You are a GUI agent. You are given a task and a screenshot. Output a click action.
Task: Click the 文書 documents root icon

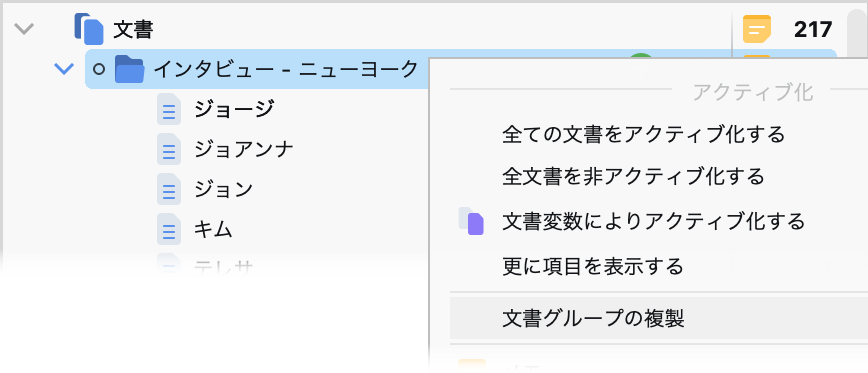tap(89, 29)
